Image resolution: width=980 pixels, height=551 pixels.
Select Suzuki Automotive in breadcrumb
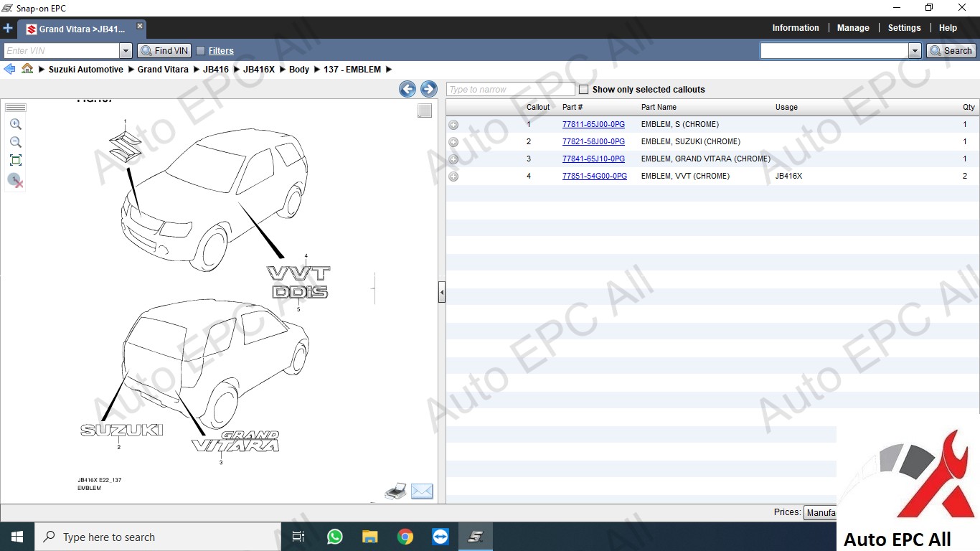click(86, 70)
